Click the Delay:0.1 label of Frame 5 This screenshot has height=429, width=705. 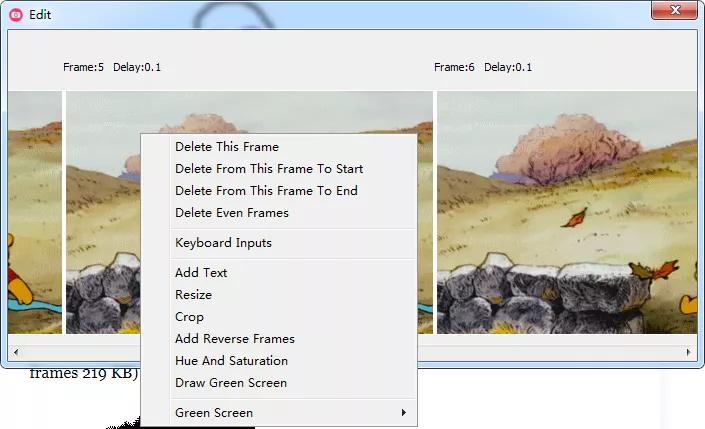click(x=137, y=67)
